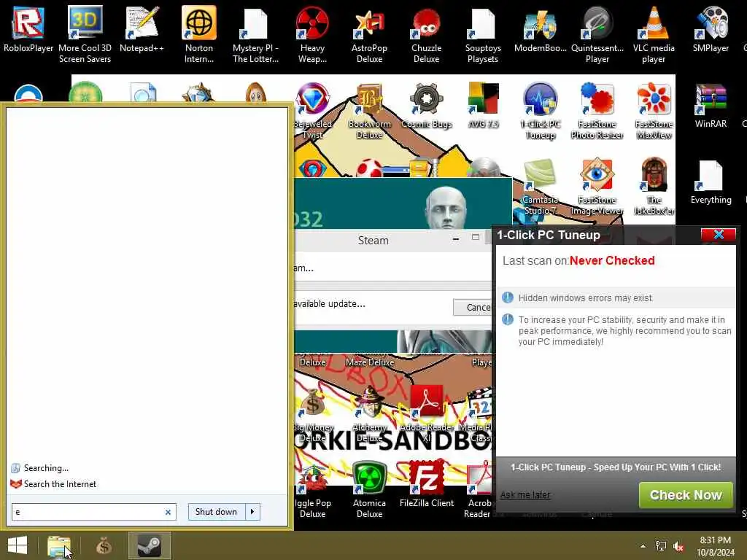Launch SMPlayer from the desktop
This screenshot has width=747, height=560.
pyautogui.click(x=711, y=29)
